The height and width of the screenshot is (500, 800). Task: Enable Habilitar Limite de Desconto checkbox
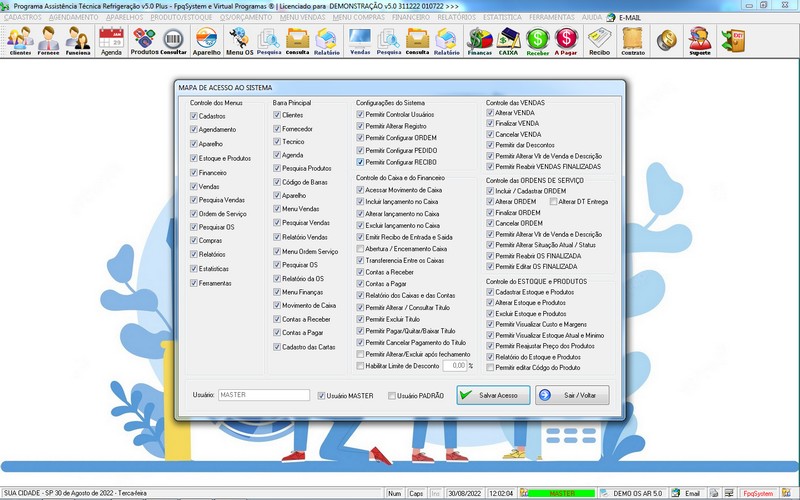click(x=360, y=366)
